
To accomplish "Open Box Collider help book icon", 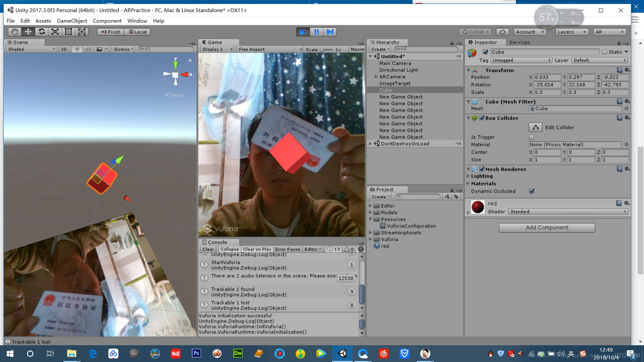I will pos(620,118).
